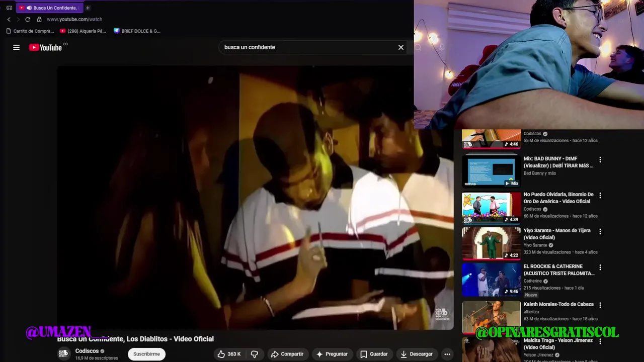This screenshot has height=362, width=644.
Task: Click the address bar showing www.youtube.com/watch
Action: click(74, 19)
